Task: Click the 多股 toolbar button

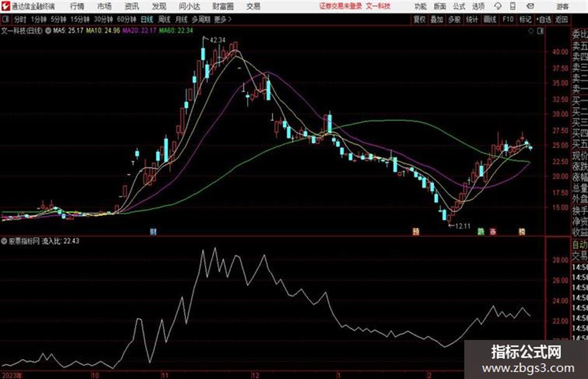Action: tap(454, 19)
